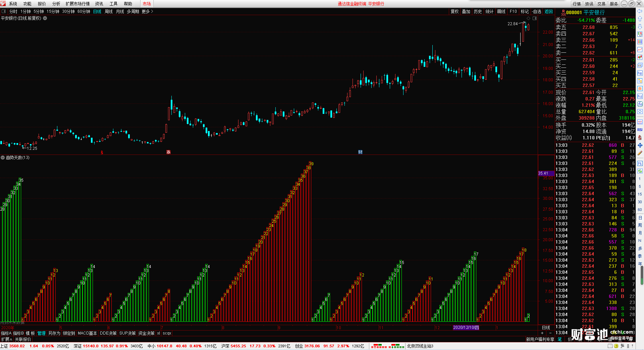Open the f(x) formula icon in sidebar
Viewport: 644px width, 350px height.
click(x=640, y=104)
